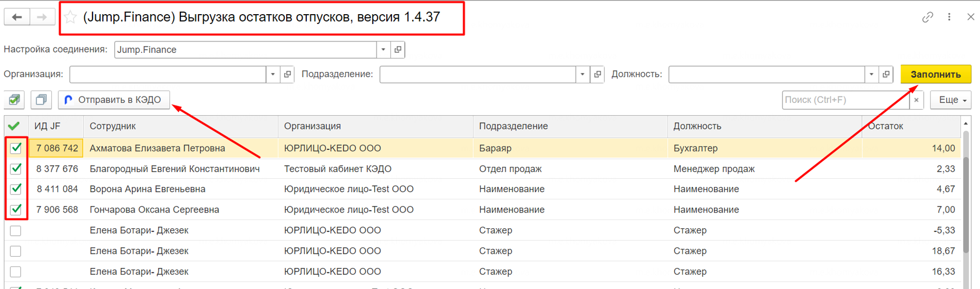Expand the Настройка соединения dropdown
This screenshot has width=980, height=289.
pyautogui.click(x=383, y=49)
